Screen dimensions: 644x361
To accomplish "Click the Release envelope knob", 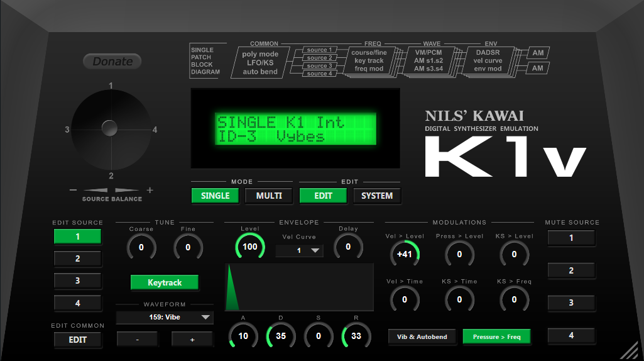I will (x=356, y=336).
